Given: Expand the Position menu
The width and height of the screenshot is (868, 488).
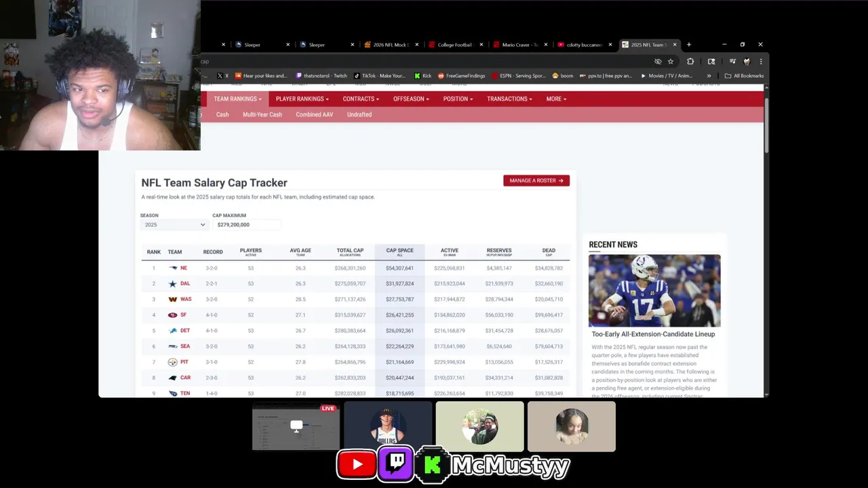Looking at the screenshot, I should 458,99.
